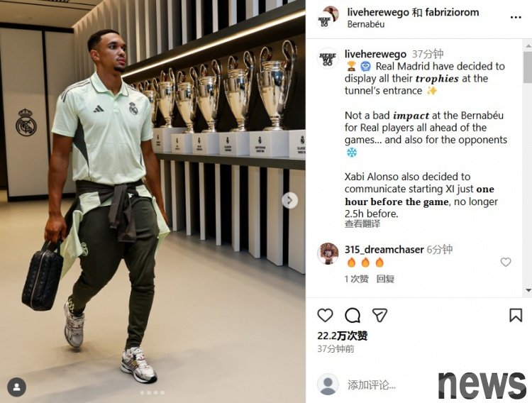Open the three-dots more options menu
532x403 pixels.
516,18
